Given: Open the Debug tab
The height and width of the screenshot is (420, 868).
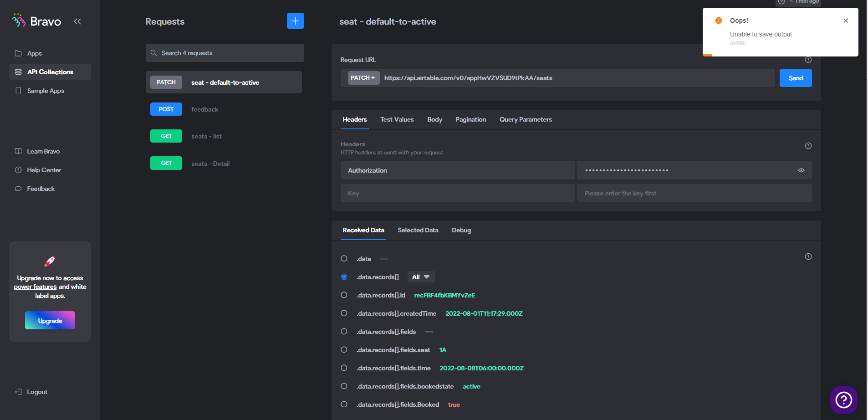Looking at the screenshot, I should [x=461, y=230].
